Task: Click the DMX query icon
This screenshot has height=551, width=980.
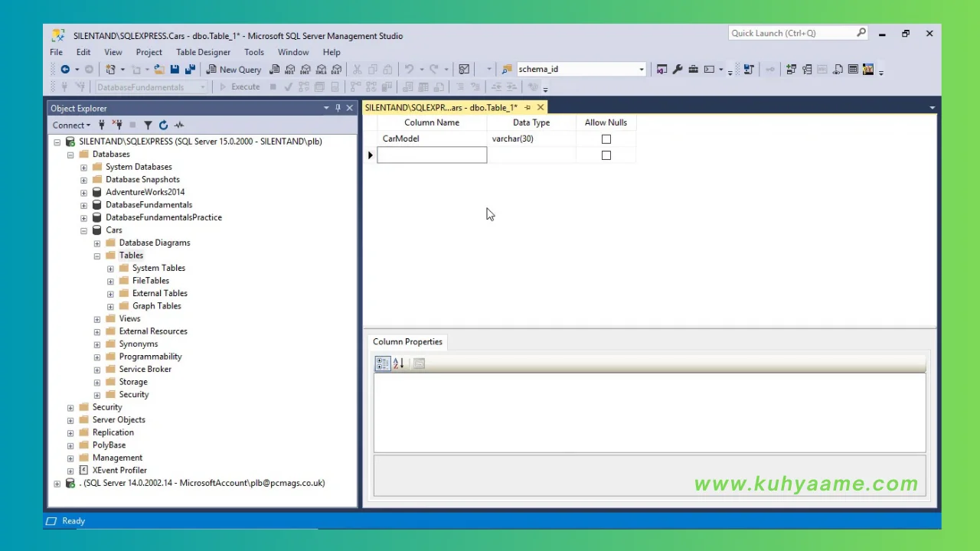Action: click(x=305, y=69)
